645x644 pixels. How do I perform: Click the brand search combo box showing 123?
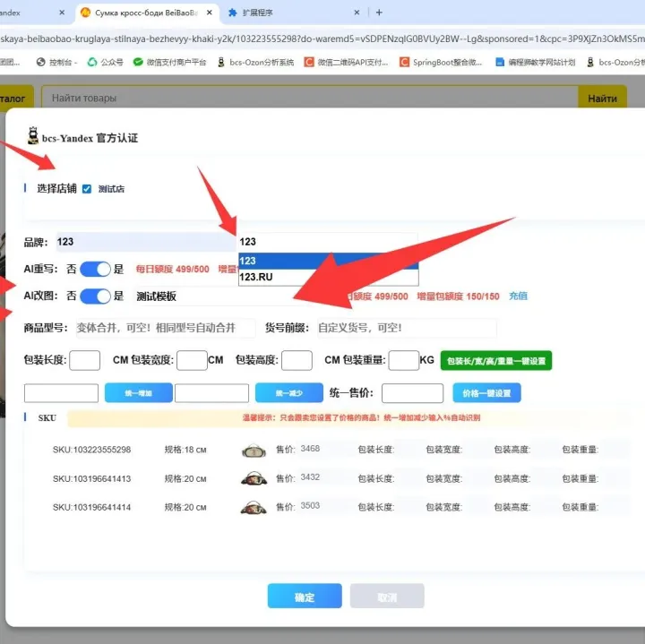[x=328, y=242]
